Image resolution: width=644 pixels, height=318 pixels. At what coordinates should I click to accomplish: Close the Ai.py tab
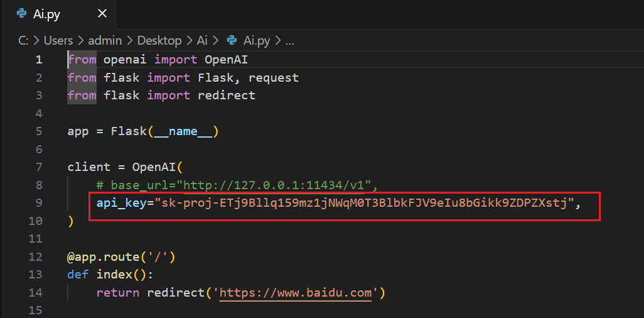102,14
